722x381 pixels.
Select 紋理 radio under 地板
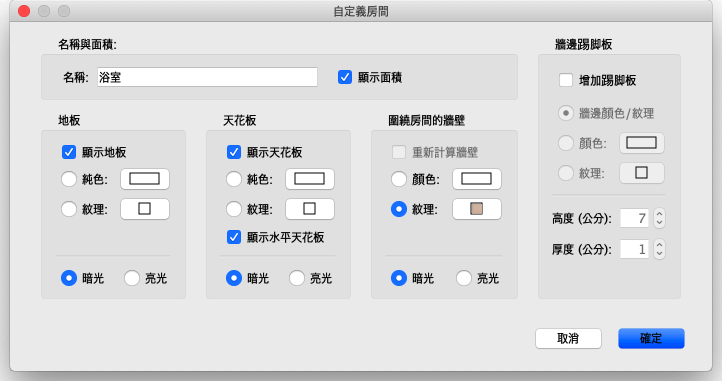(x=69, y=209)
